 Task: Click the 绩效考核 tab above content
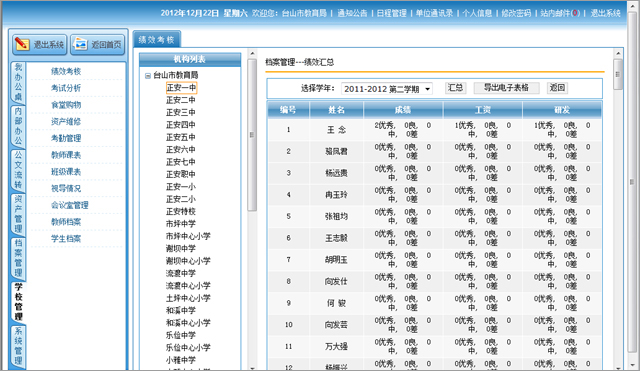tap(157, 40)
